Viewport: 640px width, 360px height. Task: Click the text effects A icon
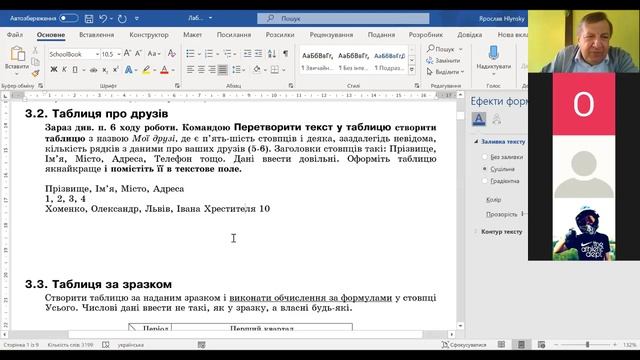(x=129, y=70)
